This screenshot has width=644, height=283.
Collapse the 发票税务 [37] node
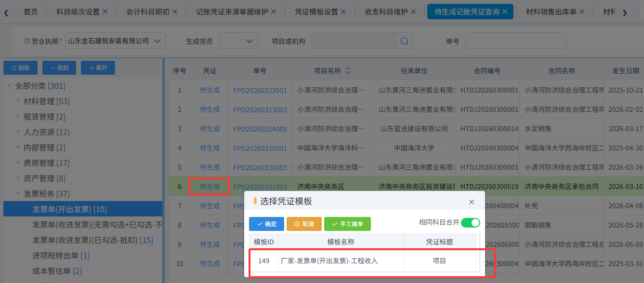coord(18,194)
